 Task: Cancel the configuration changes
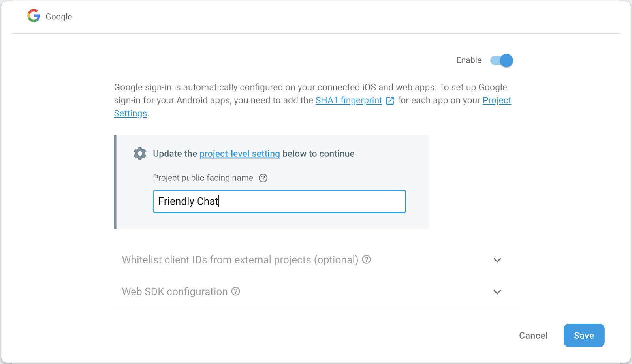pyautogui.click(x=533, y=335)
